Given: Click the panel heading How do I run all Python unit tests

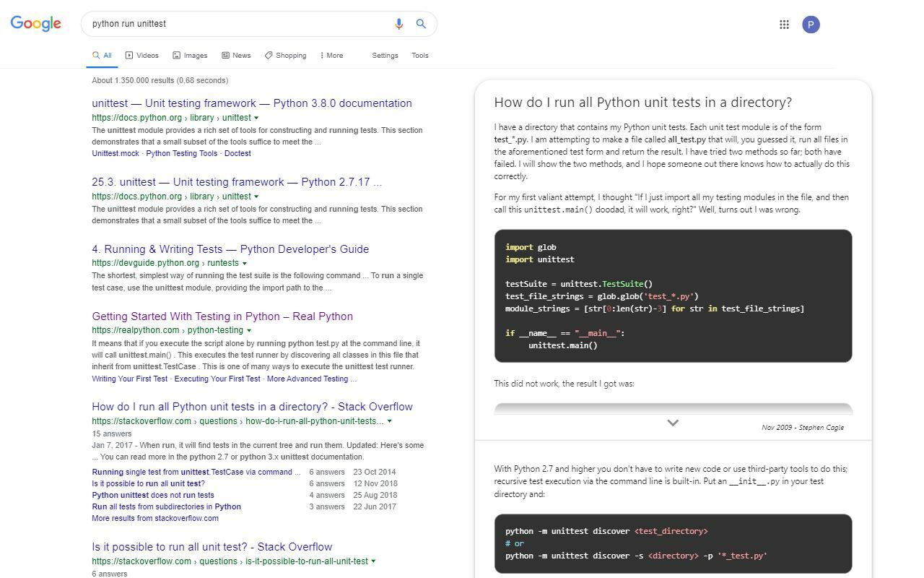Looking at the screenshot, I should tap(643, 103).
